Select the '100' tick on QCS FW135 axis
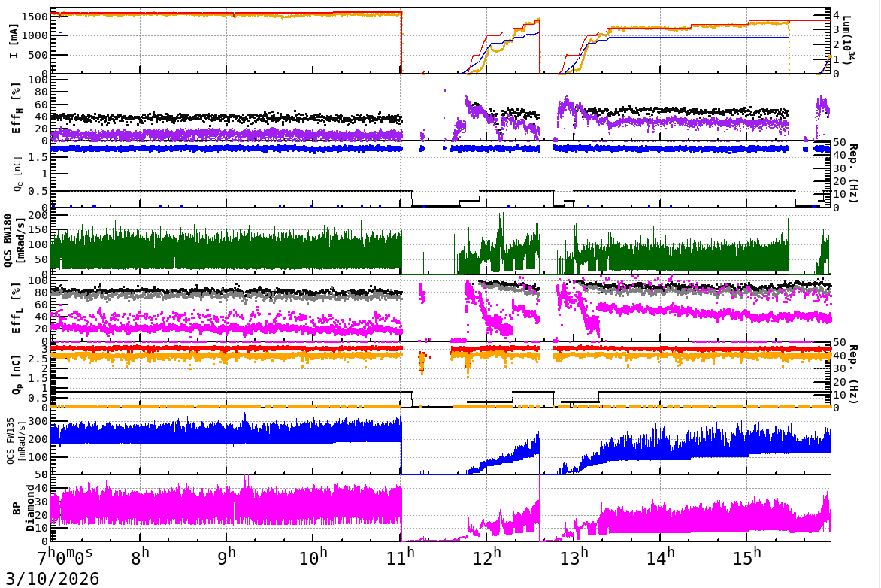The height and width of the screenshot is (588, 881). pos(38,457)
